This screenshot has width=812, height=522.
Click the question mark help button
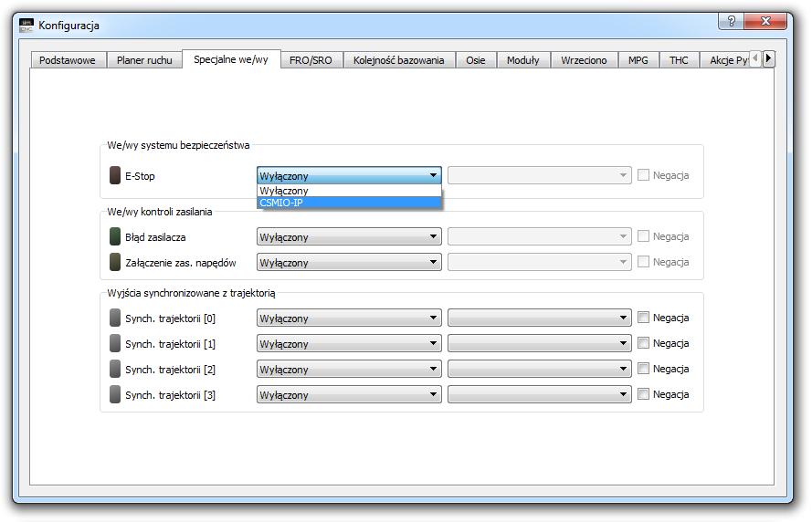point(732,21)
